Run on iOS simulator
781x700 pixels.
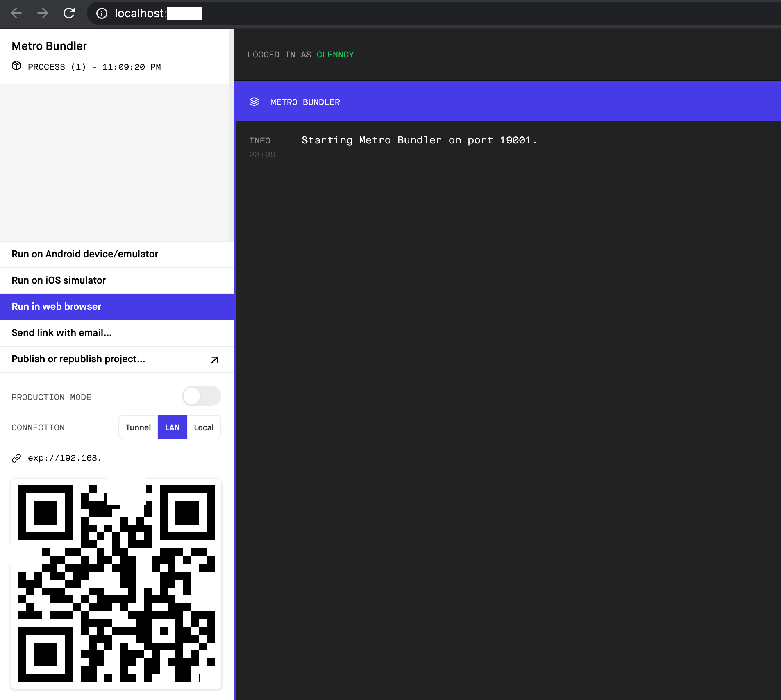[x=117, y=280]
